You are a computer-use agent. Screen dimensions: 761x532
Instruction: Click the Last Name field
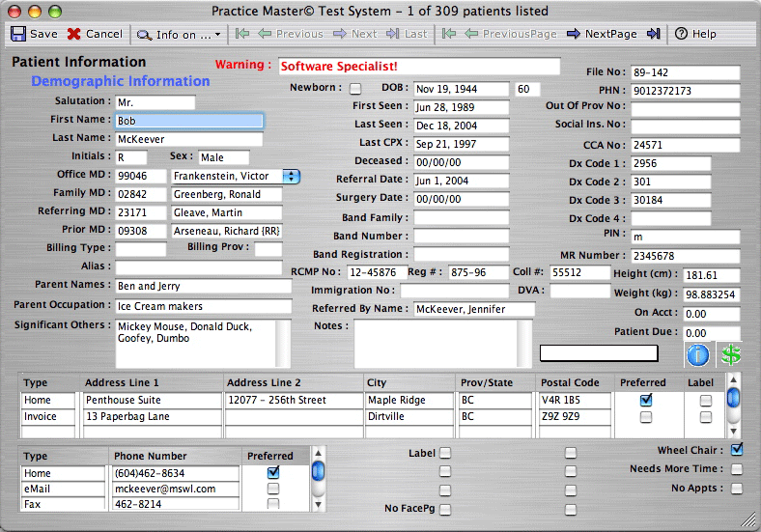[x=189, y=139]
